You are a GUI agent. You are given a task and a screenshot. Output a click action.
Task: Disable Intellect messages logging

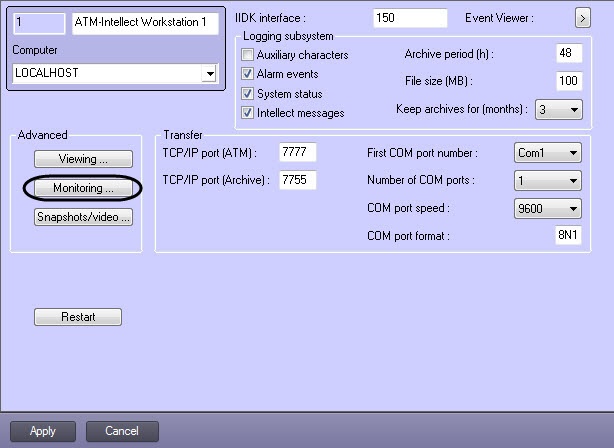[x=247, y=113]
